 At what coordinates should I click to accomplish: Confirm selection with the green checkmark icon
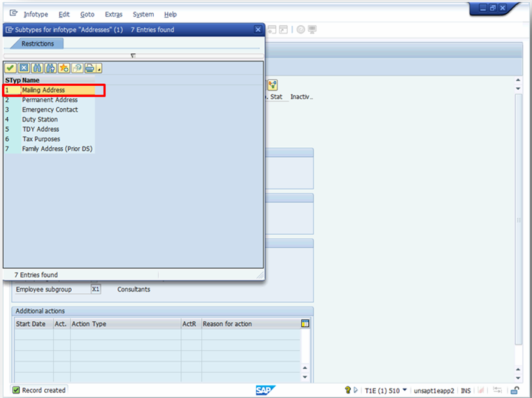point(10,68)
